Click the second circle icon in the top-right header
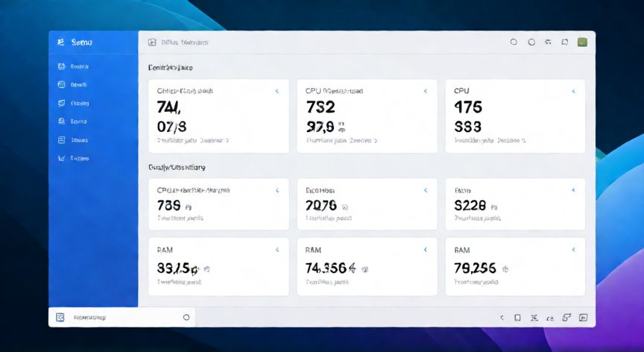 (x=531, y=42)
